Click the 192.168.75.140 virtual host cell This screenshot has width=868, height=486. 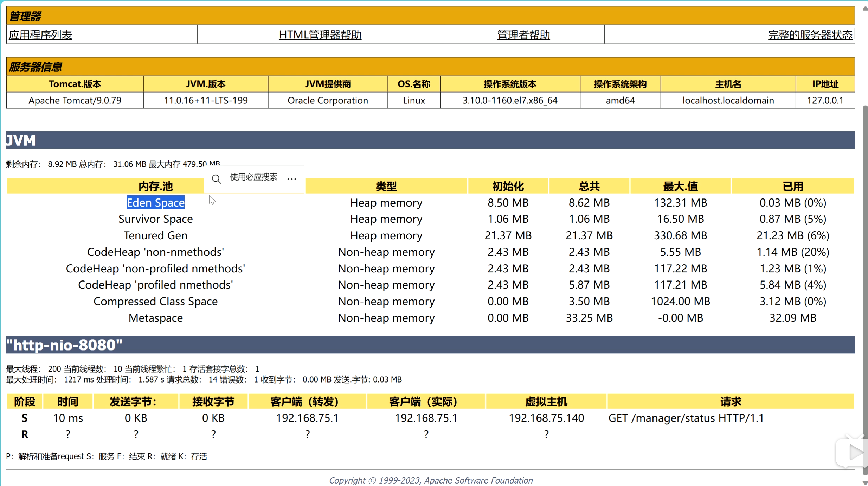pyautogui.click(x=546, y=418)
